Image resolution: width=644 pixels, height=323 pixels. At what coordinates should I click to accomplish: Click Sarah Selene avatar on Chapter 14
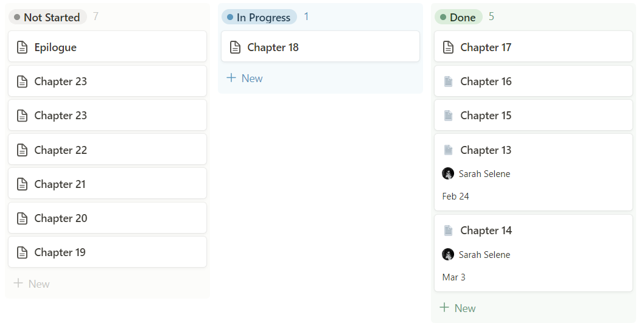tap(448, 254)
